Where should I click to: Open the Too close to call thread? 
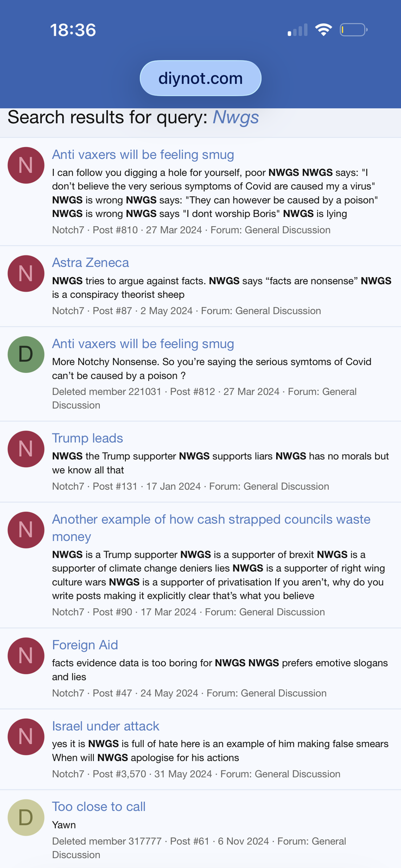(x=99, y=807)
